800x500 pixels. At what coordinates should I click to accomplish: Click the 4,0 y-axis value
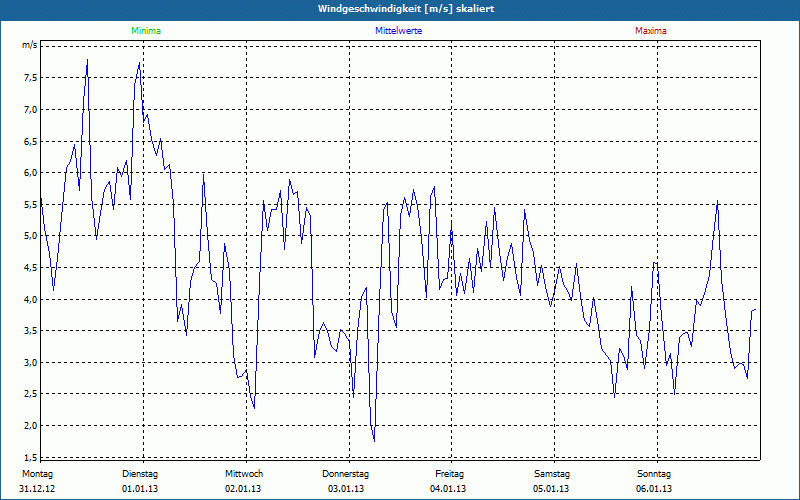(x=30, y=299)
